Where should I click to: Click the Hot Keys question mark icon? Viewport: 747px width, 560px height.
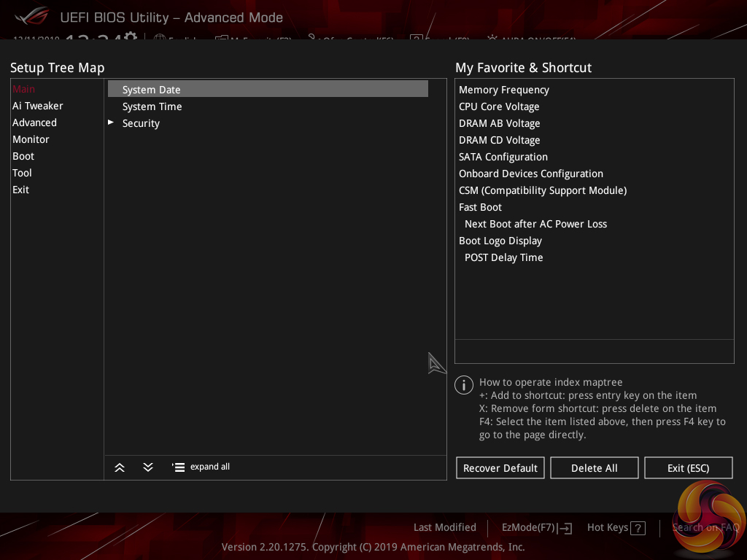pyautogui.click(x=638, y=528)
